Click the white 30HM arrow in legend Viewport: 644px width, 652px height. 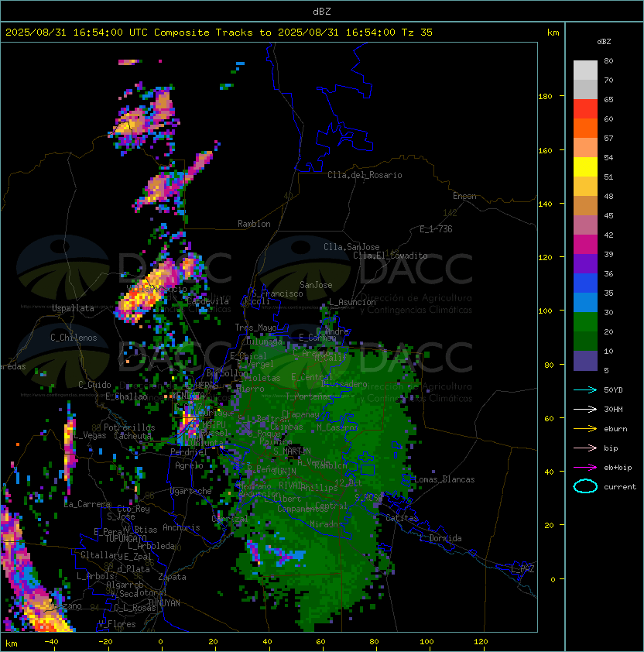pyautogui.click(x=585, y=409)
